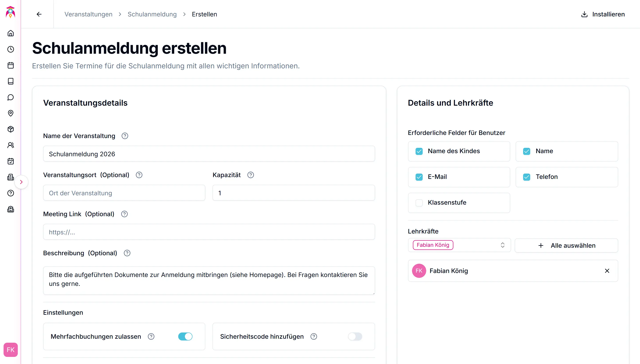Click the back arrow in header

39,14
